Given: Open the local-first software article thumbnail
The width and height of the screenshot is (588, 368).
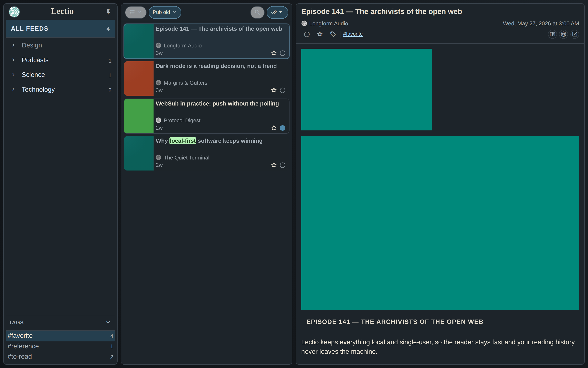Looking at the screenshot, I should [139, 153].
